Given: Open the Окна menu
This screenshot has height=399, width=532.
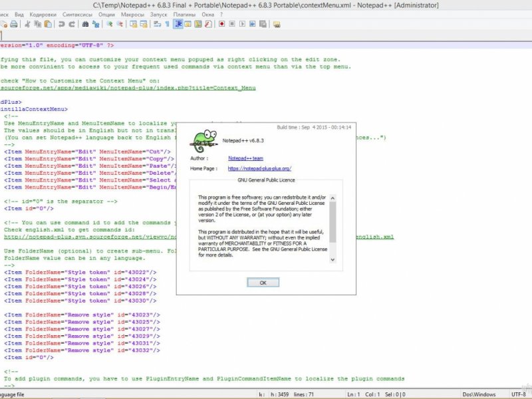Looking at the screenshot, I should (207, 15).
